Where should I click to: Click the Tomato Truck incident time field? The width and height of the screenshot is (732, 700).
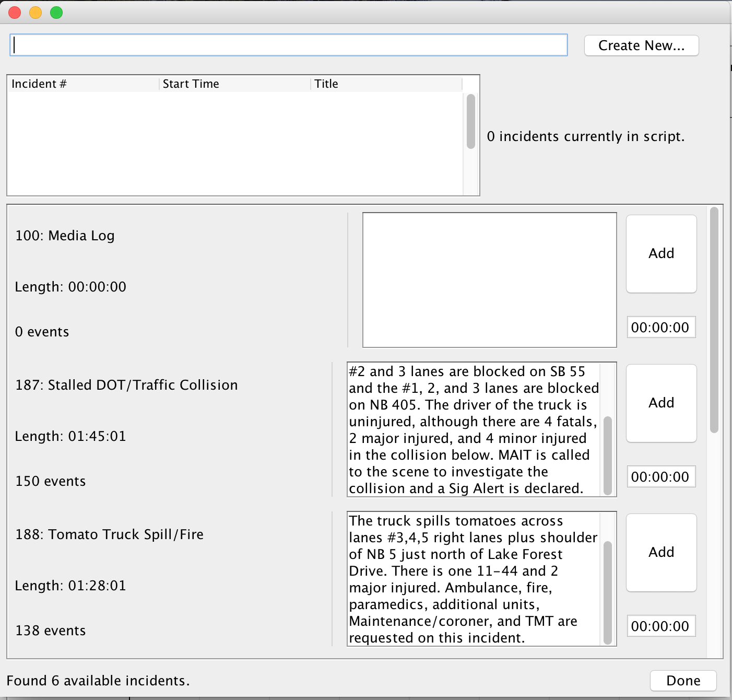coord(661,626)
